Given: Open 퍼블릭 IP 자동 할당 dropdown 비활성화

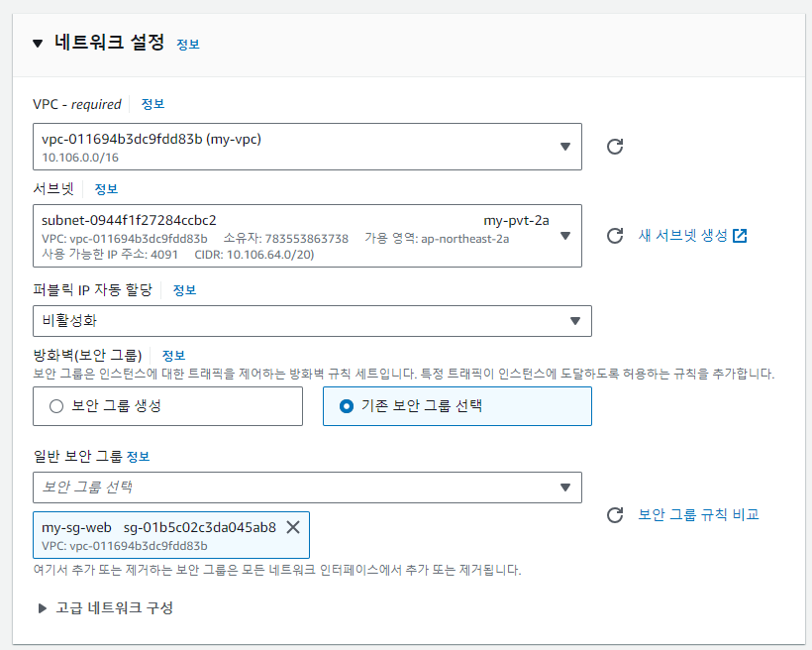Looking at the screenshot, I should coord(312,321).
